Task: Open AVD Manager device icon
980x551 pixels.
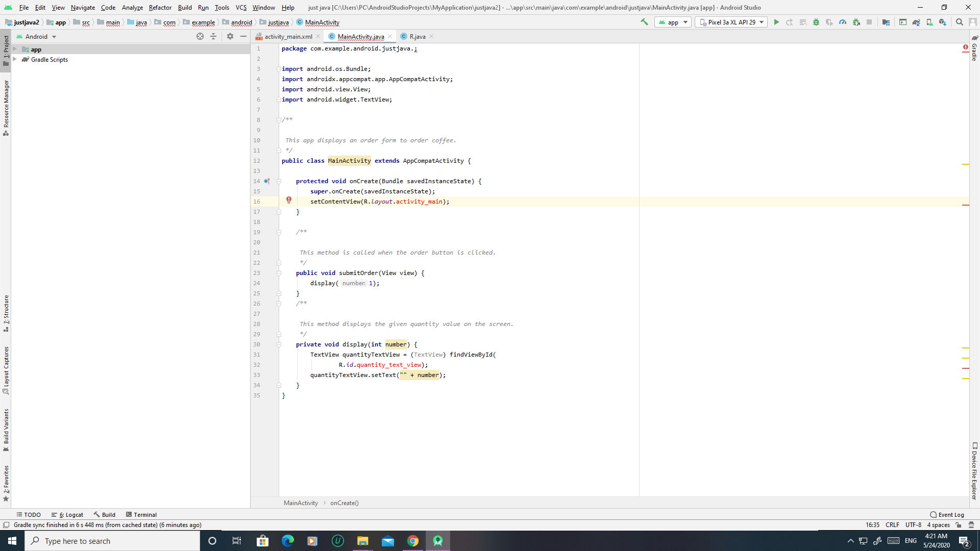Action: tap(929, 22)
